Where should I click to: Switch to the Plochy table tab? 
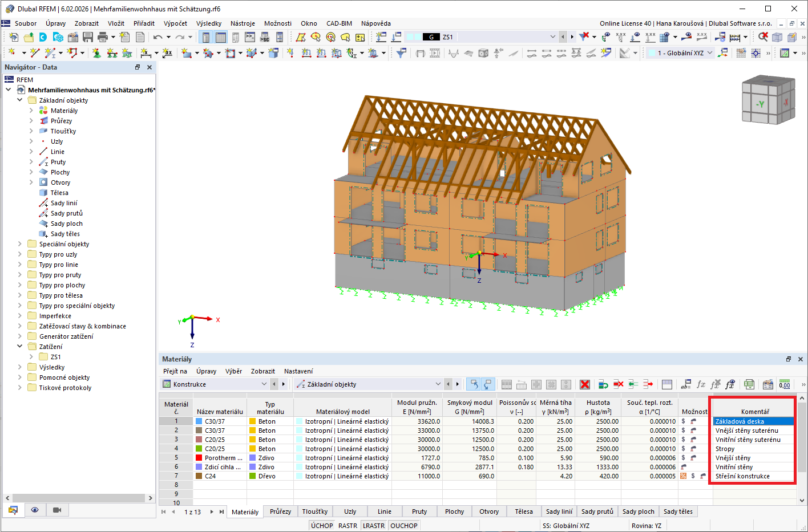[x=454, y=511]
